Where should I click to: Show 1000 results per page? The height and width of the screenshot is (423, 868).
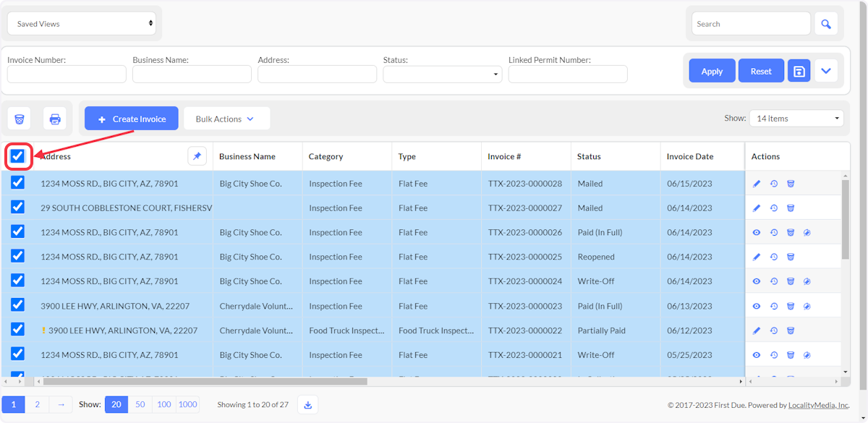[187, 404]
